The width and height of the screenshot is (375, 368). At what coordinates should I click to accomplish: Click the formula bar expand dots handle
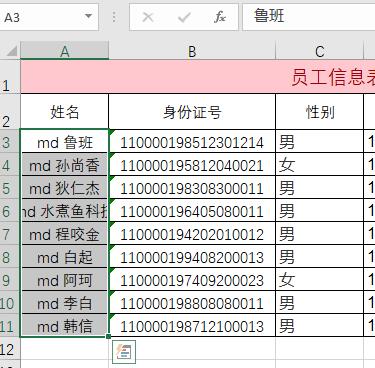pyautogui.click(x=114, y=17)
